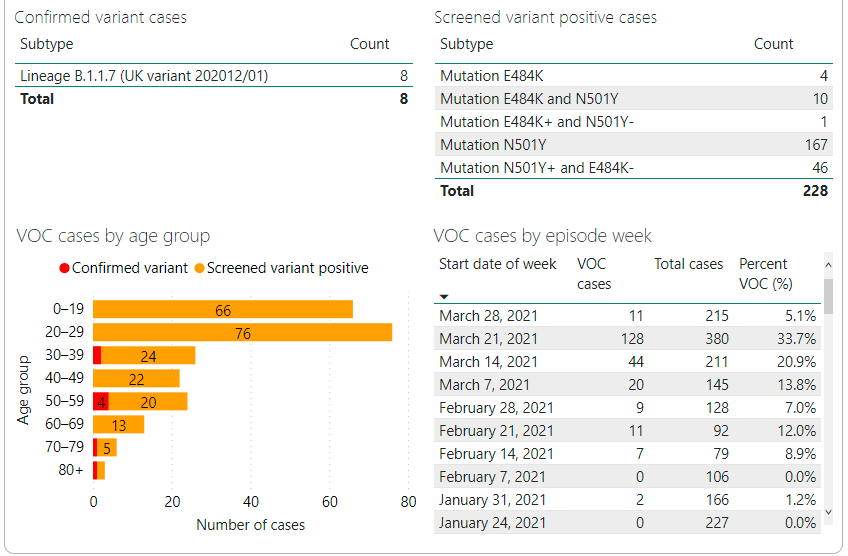
Task: Select the Mutation N501Y+ and E484K- row
Action: click(x=634, y=168)
